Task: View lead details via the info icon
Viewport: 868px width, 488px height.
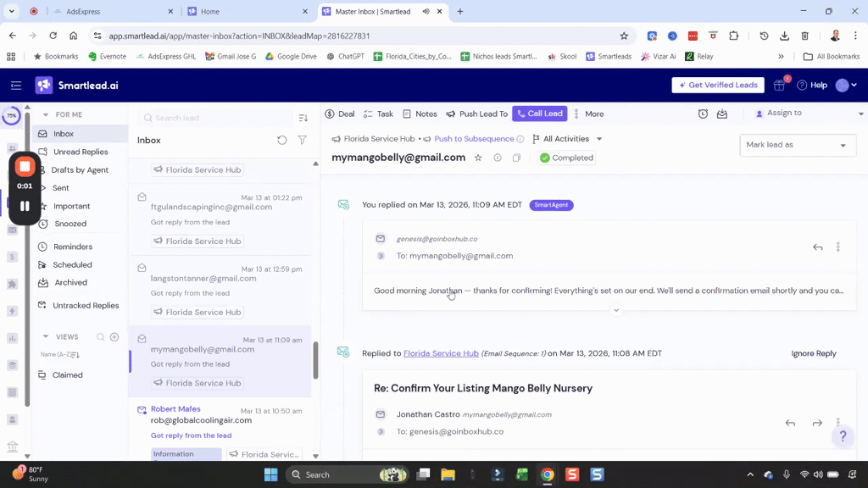Action: point(499,158)
